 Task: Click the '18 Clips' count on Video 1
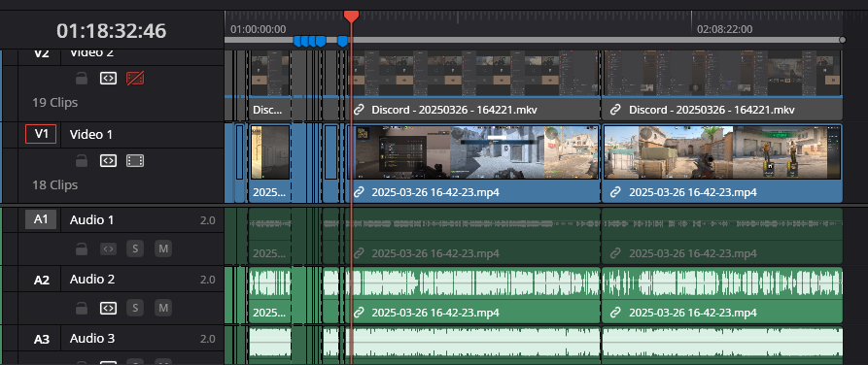point(54,184)
